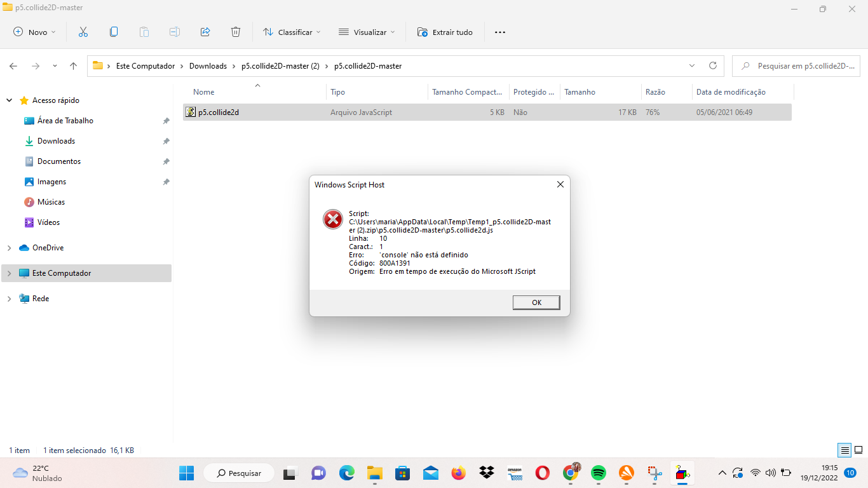
Task: Open the Mail app from the taskbar
Action: coord(430,473)
